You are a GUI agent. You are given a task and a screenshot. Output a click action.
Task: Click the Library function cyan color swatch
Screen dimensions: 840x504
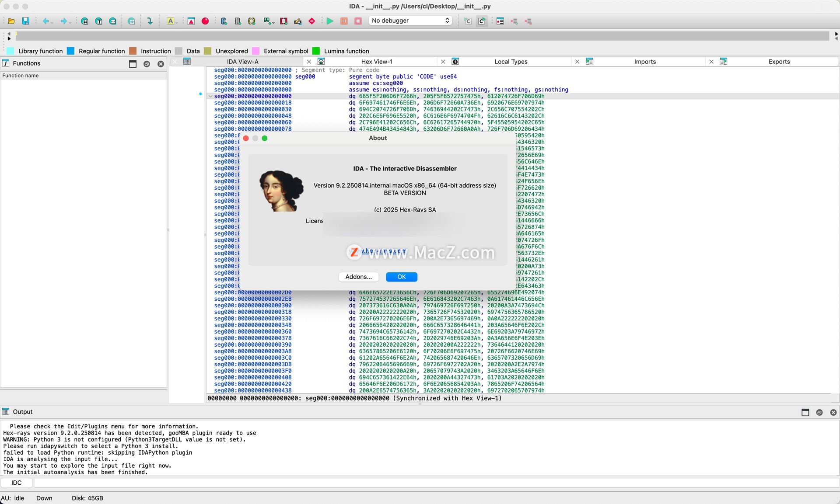10,51
